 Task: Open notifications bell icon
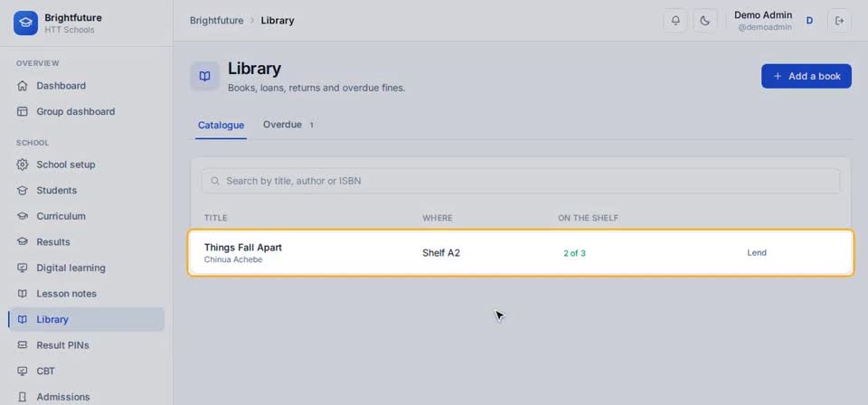tap(675, 21)
